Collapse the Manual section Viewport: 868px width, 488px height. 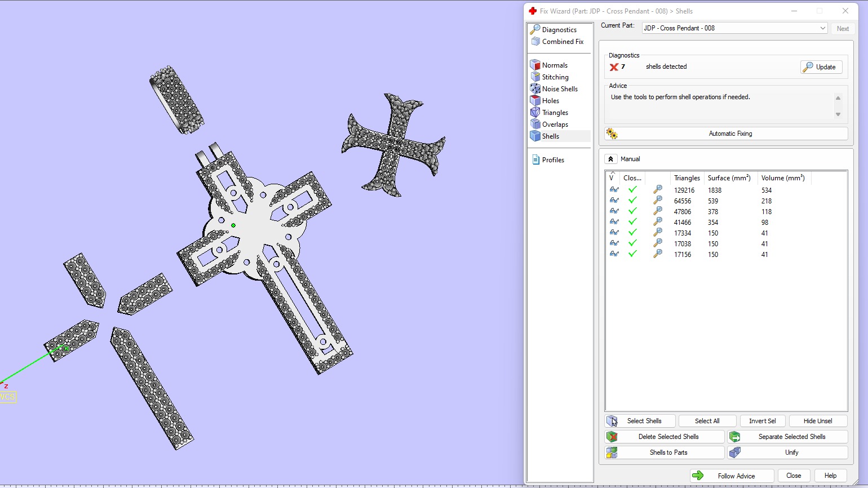610,159
